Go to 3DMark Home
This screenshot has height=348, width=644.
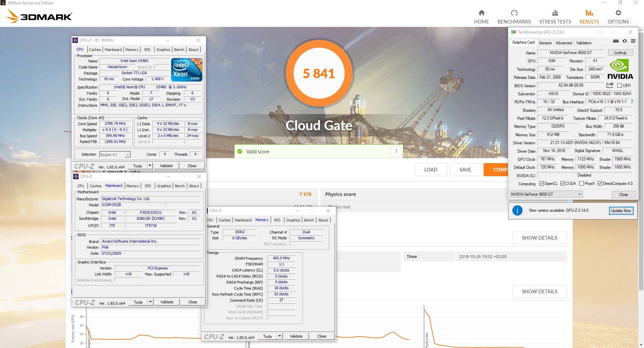click(481, 17)
